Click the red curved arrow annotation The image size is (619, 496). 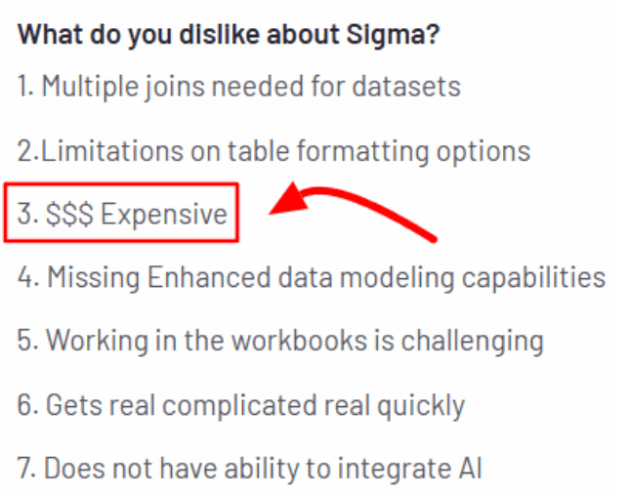pos(353,212)
